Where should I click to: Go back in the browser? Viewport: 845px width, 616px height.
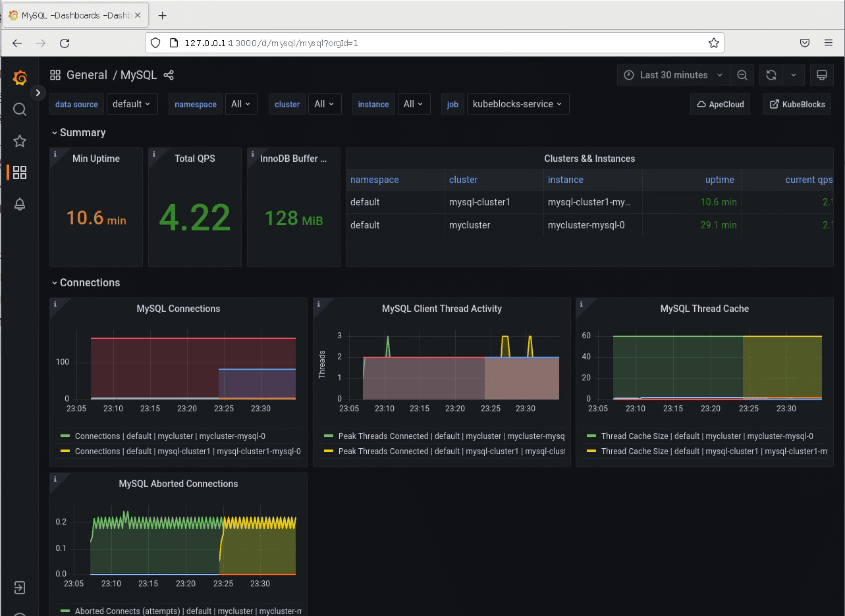coord(17,43)
